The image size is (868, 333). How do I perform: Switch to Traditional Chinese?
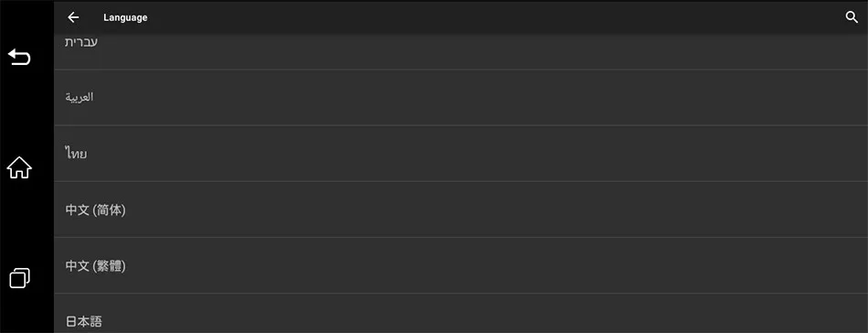click(460, 265)
